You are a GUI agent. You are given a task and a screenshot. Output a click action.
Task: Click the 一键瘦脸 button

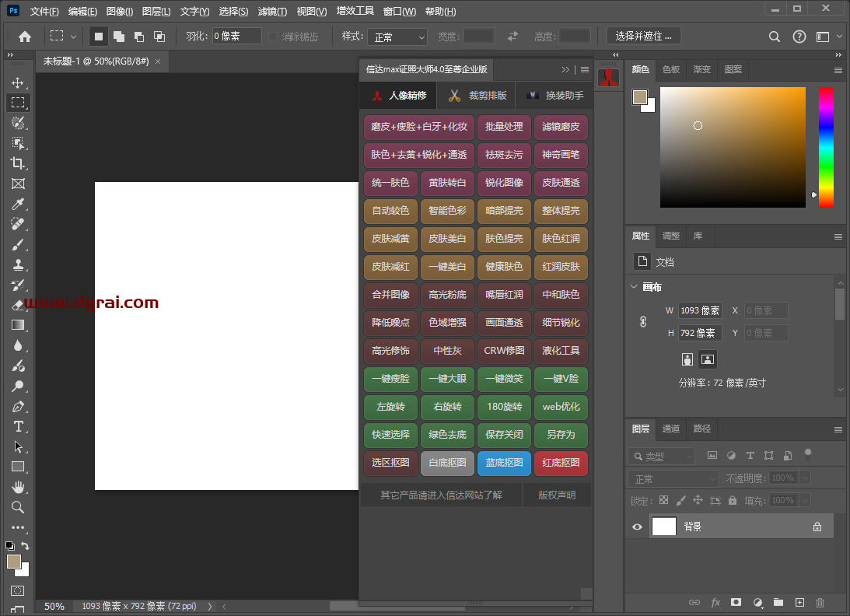(391, 379)
